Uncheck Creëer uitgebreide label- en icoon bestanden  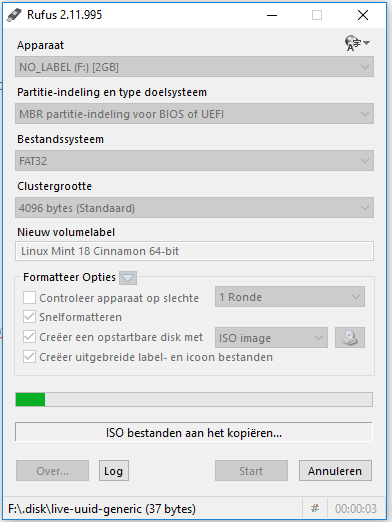point(29,357)
